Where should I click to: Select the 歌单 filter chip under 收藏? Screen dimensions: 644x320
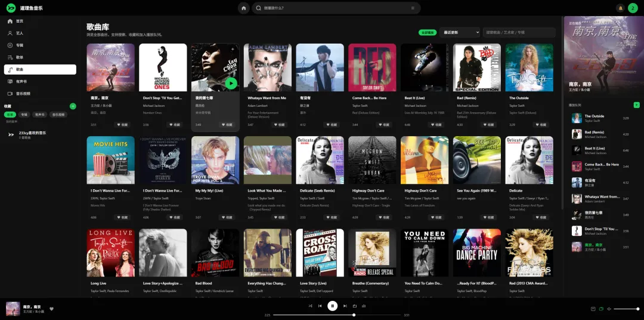10,115
